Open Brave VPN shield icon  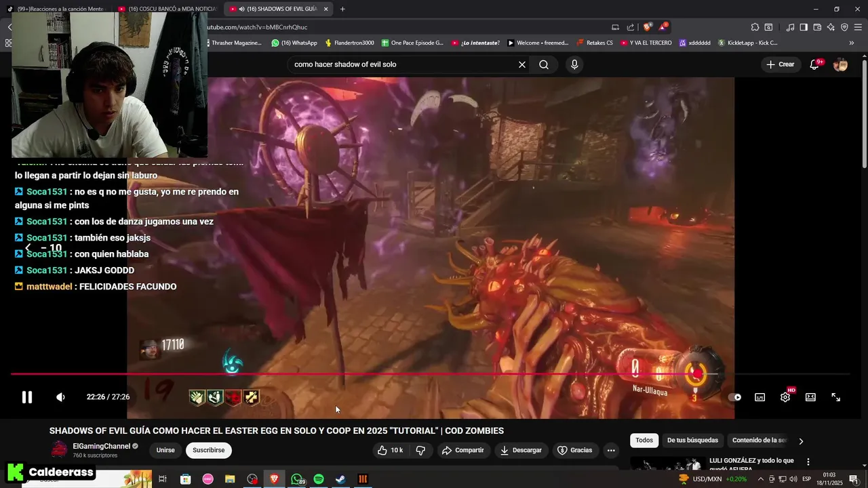pos(844,27)
